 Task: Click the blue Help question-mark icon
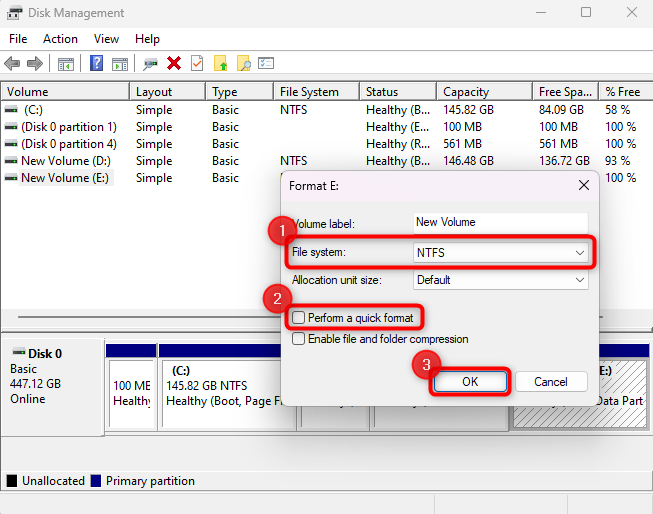click(x=97, y=63)
